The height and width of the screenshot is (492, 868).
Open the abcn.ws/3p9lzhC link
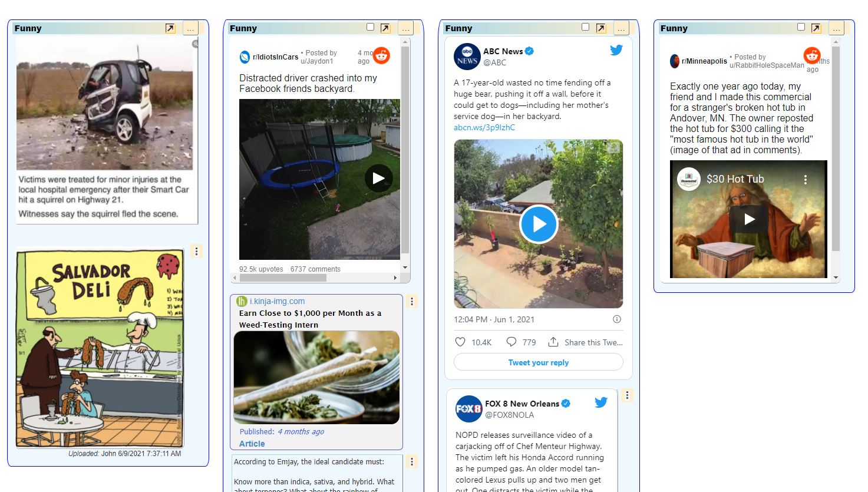(484, 127)
